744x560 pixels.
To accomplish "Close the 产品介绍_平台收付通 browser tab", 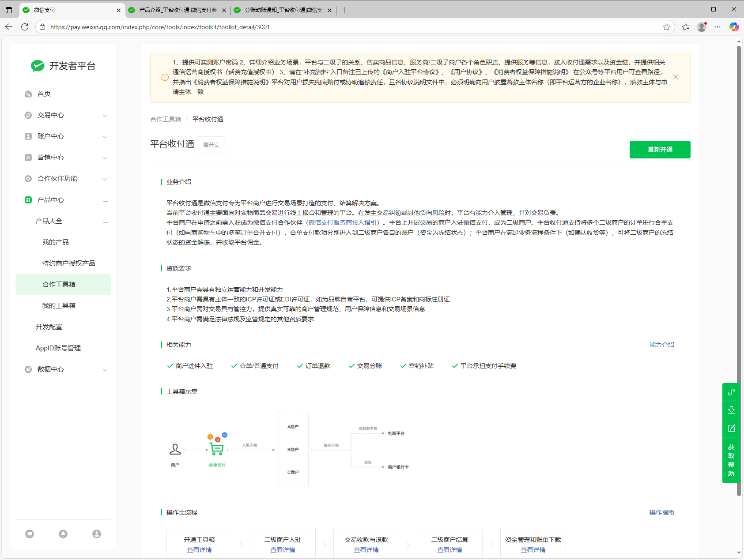I will click(224, 10).
